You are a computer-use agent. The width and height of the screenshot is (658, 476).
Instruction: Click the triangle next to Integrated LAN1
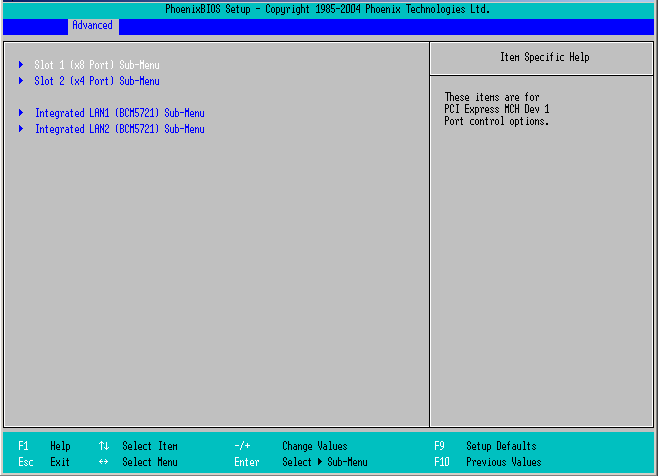point(20,113)
